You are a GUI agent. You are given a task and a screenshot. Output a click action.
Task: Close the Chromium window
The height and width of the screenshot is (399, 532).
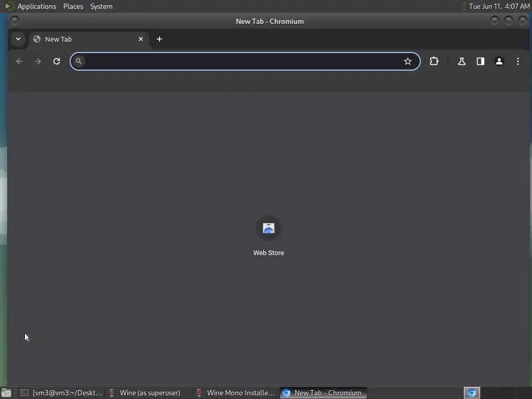click(x=523, y=21)
